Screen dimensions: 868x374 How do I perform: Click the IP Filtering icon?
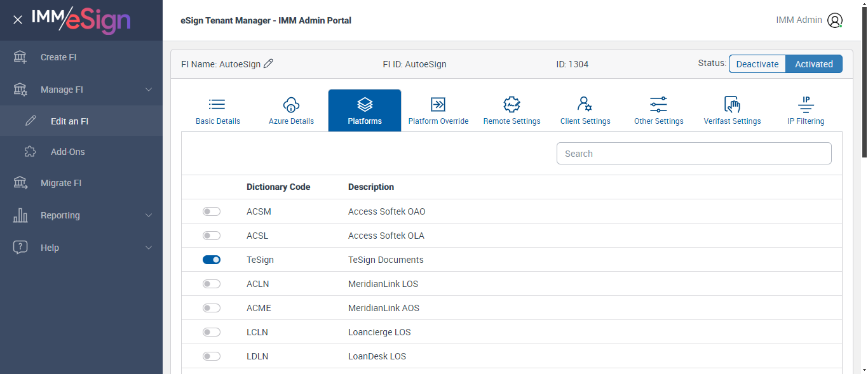(806, 105)
